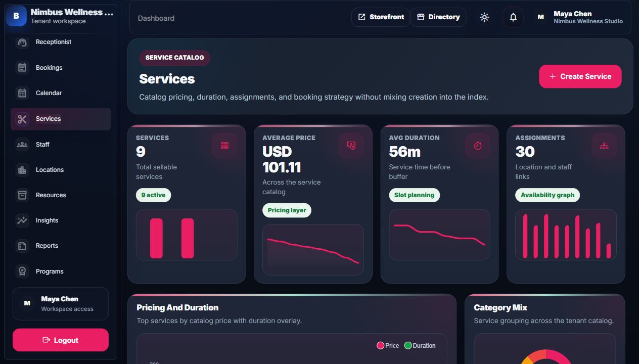Click the Slot planning badge
This screenshot has width=639, height=364.
(415, 195)
